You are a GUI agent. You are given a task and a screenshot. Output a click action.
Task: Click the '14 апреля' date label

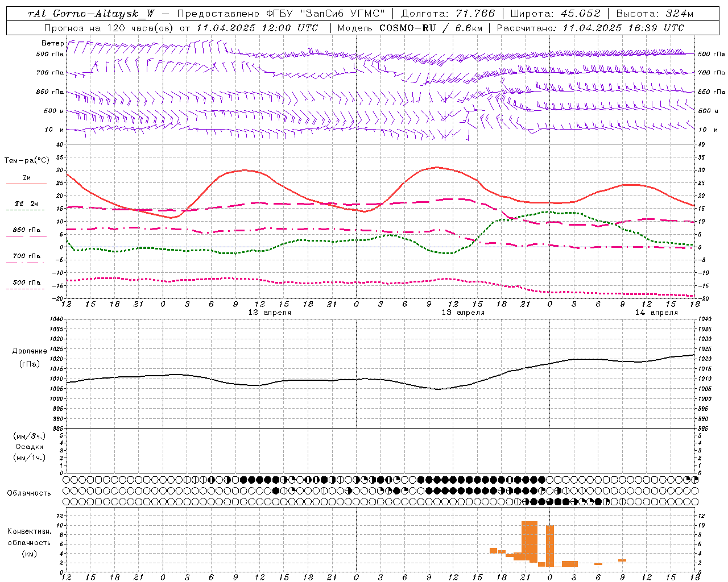coord(656,313)
